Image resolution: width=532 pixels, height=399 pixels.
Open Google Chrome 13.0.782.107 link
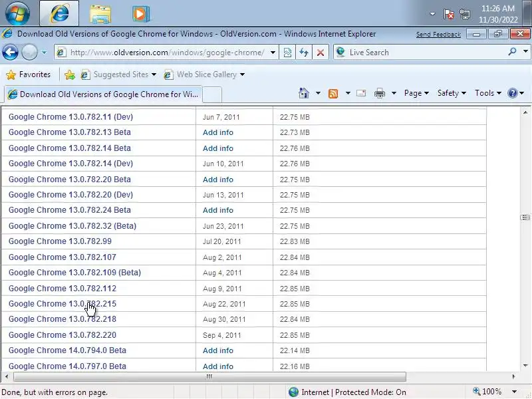(x=63, y=257)
